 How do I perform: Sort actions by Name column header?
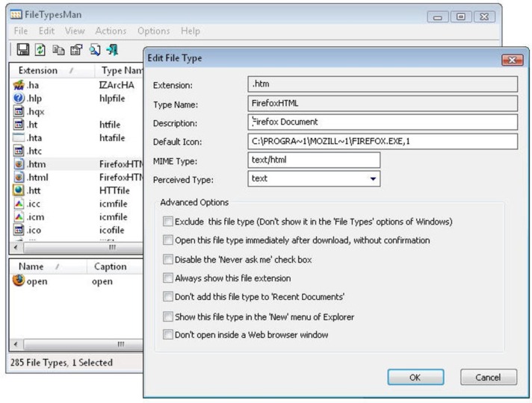click(x=48, y=266)
